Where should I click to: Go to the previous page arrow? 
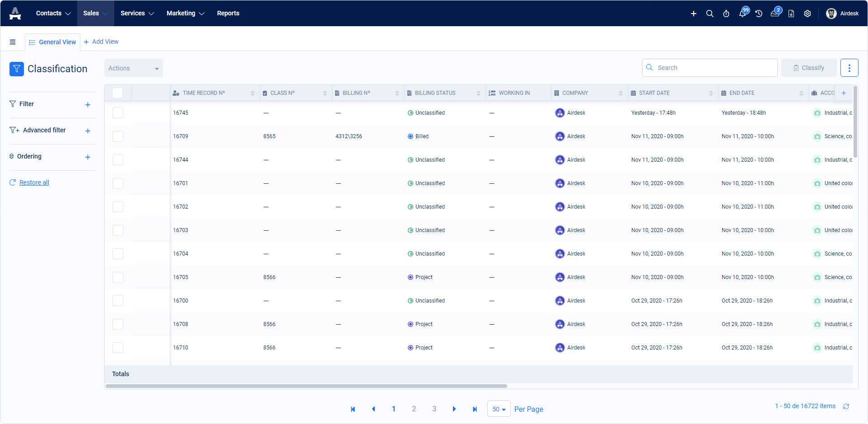[x=373, y=409]
